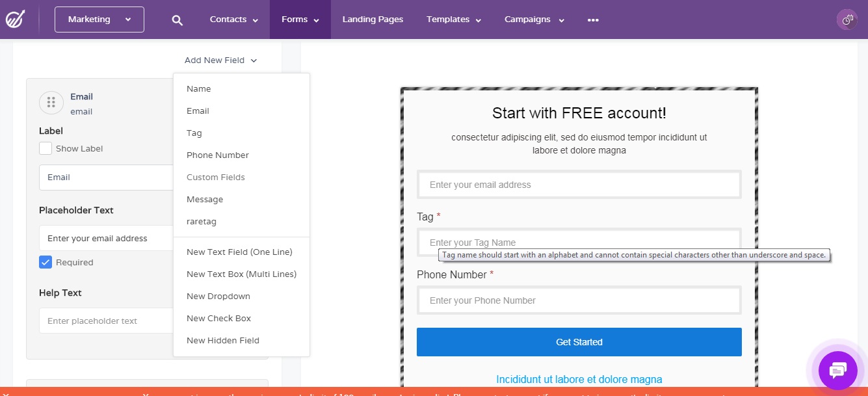The width and height of the screenshot is (868, 396).
Task: Open the Marketing module dropdown
Action: point(99,20)
